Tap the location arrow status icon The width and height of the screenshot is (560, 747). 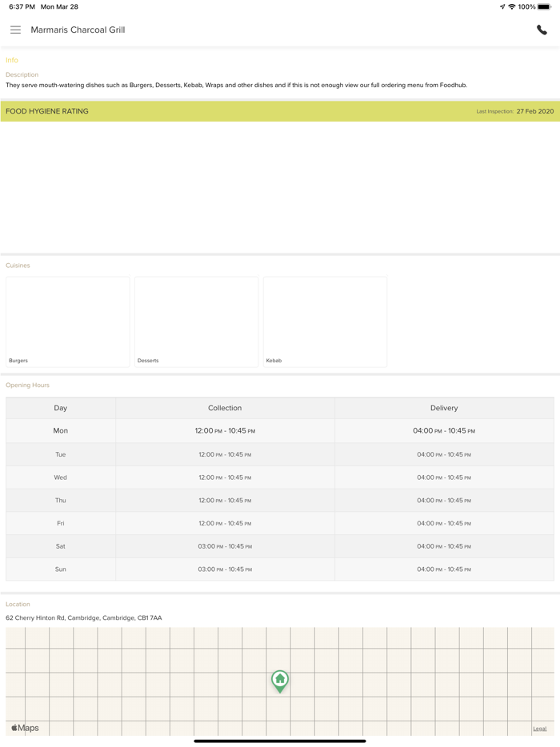coord(502,6)
